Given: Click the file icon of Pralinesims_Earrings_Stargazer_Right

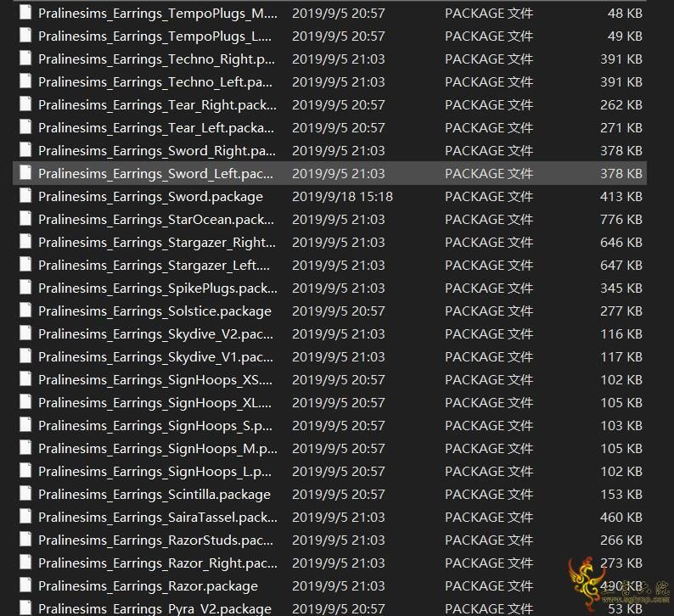Looking at the screenshot, I should 25,242.
